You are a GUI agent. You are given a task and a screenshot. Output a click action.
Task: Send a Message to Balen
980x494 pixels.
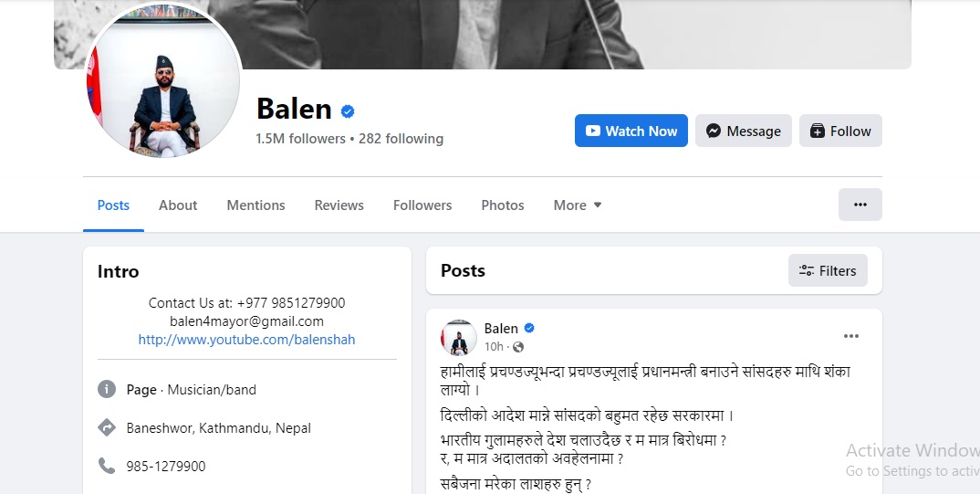[743, 131]
